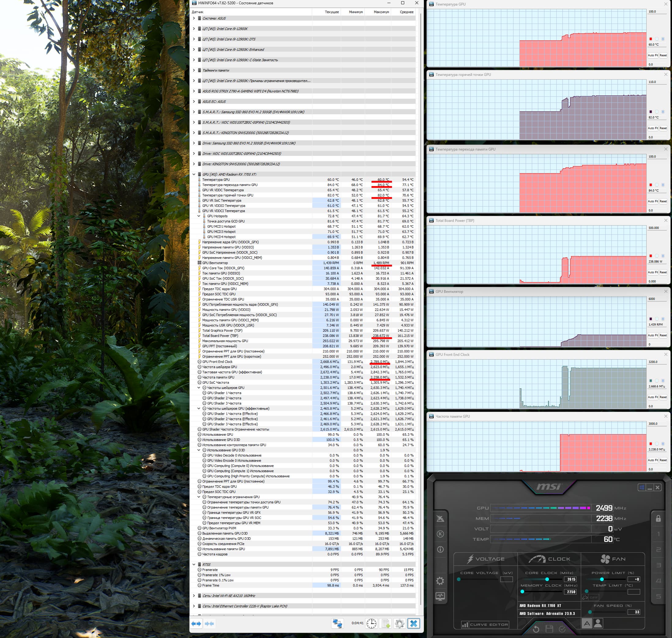Click the start logging file icon
This screenshot has width=672, height=638.
tap(385, 623)
